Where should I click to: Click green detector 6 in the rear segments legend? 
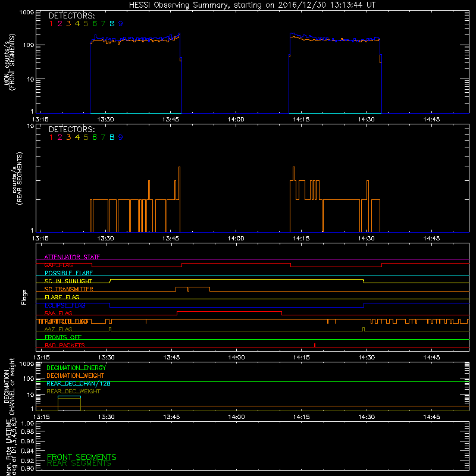click(x=95, y=137)
